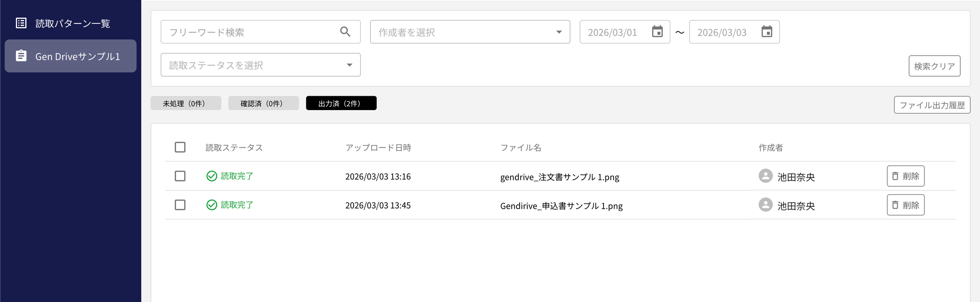980x302 pixels.
Task: Click the search magnifier icon
Action: tap(345, 32)
